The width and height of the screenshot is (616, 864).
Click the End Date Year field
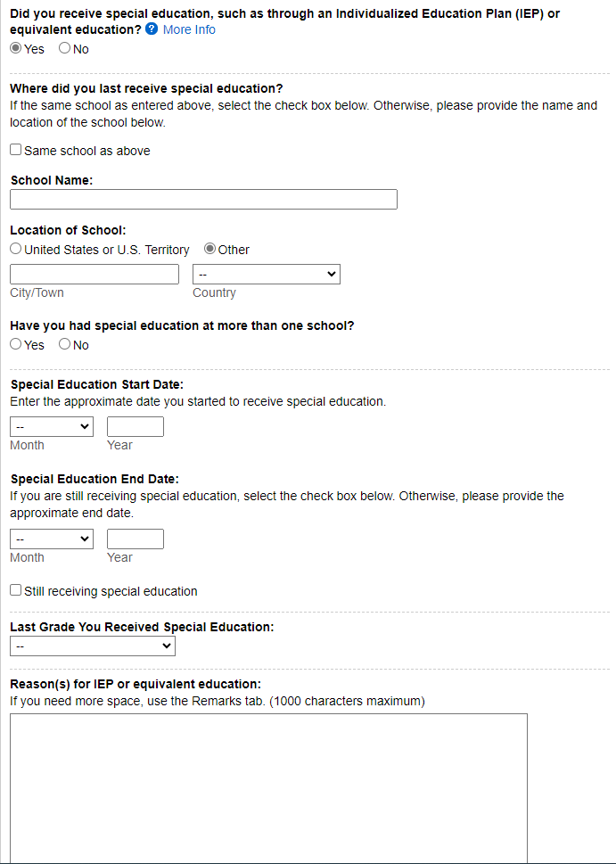(136, 539)
